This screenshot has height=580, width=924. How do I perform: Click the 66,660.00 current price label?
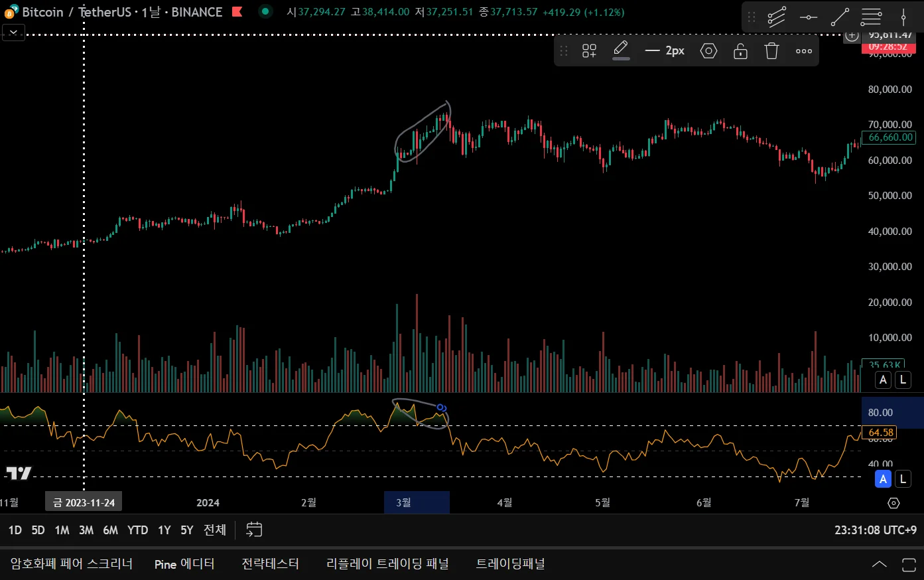[890, 137]
